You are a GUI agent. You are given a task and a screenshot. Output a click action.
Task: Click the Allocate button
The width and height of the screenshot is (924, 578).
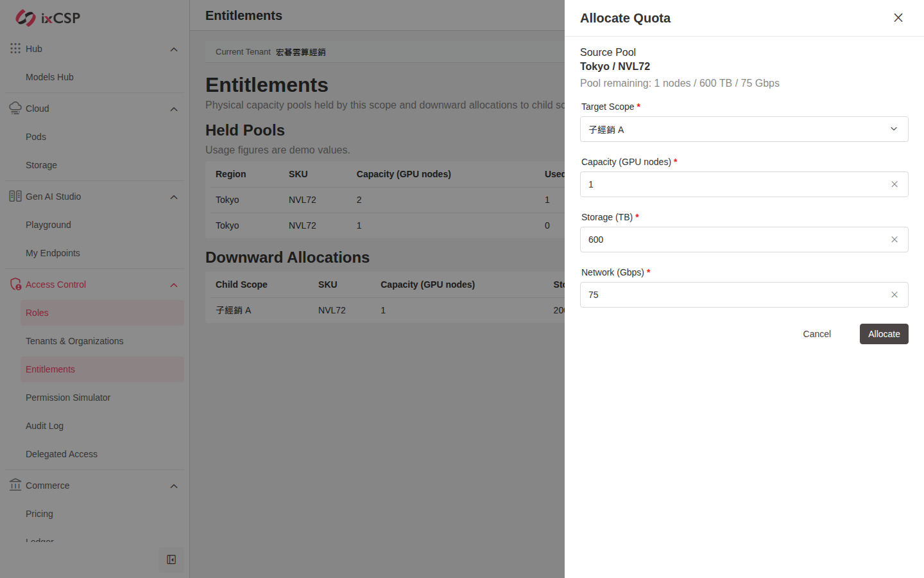coord(884,334)
